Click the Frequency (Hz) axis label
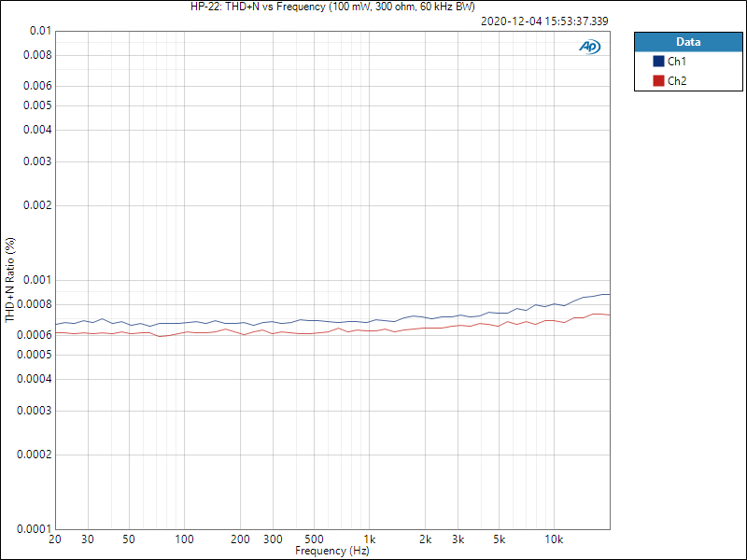The height and width of the screenshot is (560, 747). (332, 551)
